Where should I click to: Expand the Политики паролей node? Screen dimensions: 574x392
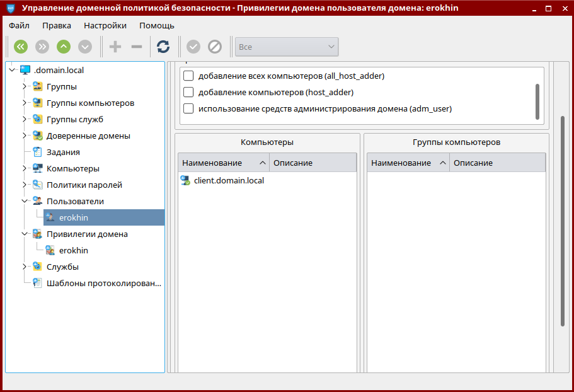[x=25, y=185]
